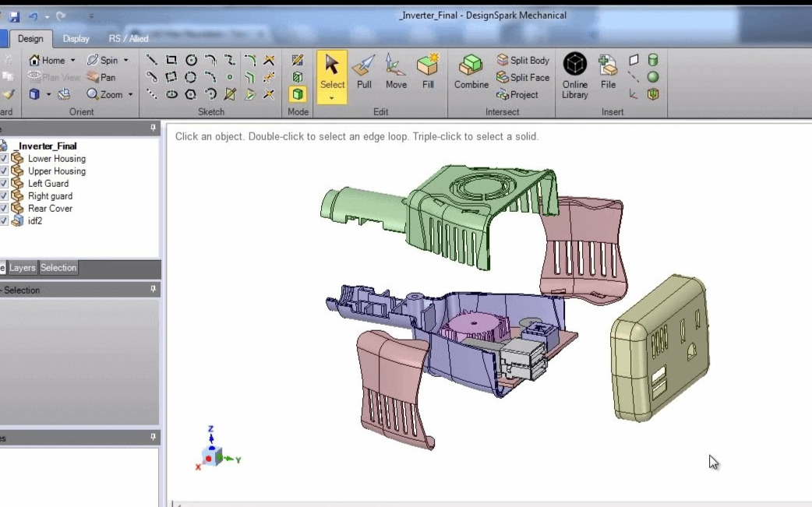The height and width of the screenshot is (507, 812).
Task: Toggle visibility of idf2 checkbox
Action: click(4, 220)
